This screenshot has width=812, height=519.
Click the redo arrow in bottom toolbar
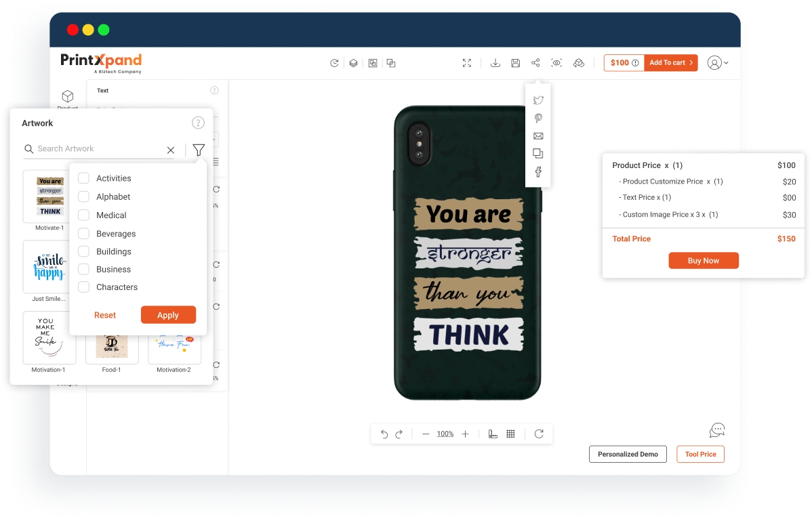pos(399,434)
